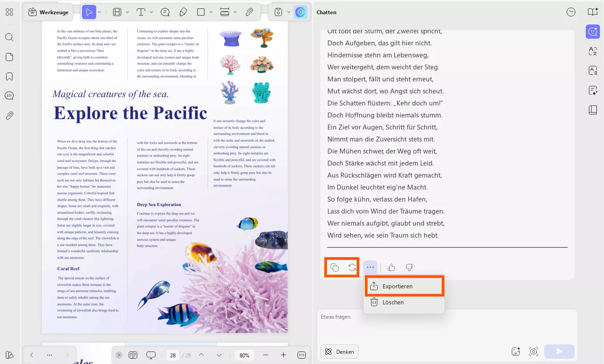Toggle the UPDF AI button in top toolbar
604x364 pixels.
pos(301,12)
